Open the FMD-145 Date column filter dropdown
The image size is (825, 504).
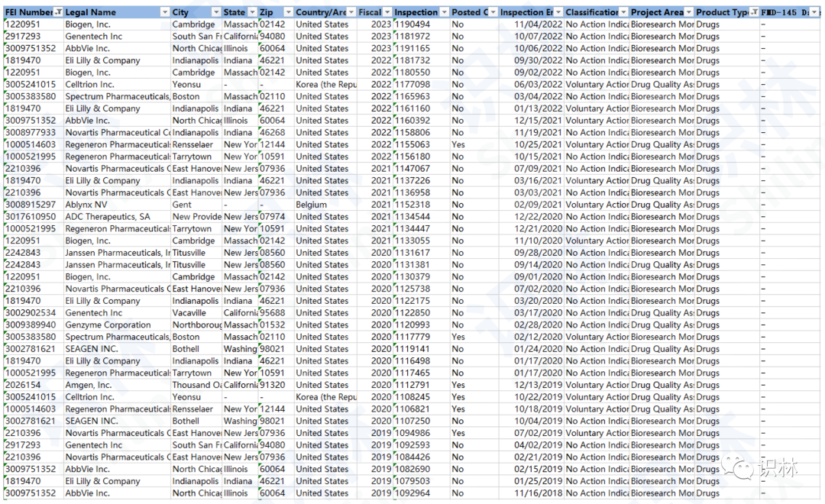tap(814, 12)
